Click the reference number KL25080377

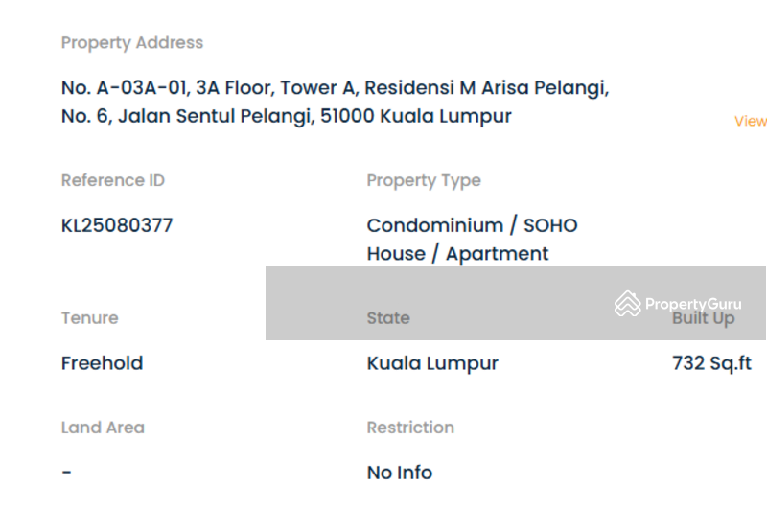pos(117,225)
